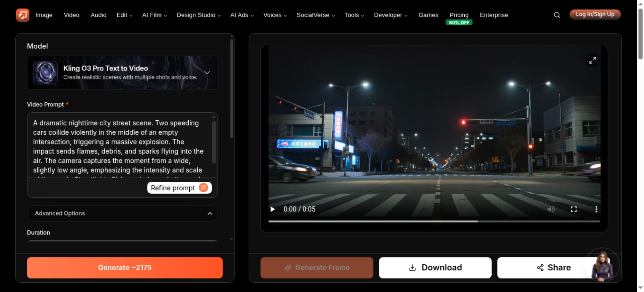644x292 pixels.
Task: Click the 60% OFF badge
Action: pyautogui.click(x=459, y=23)
